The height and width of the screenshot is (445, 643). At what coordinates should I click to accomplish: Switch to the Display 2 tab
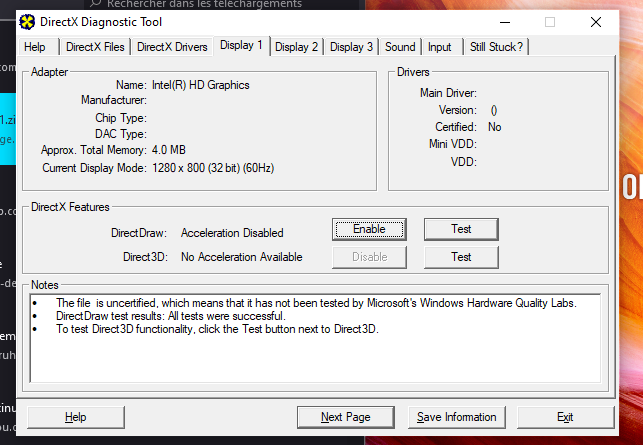coord(296,47)
